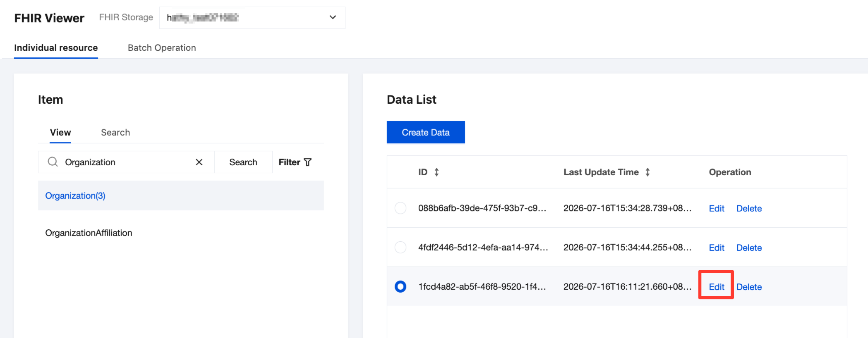Toggle the selected radio for row 1fcd4a82-ab5f

click(400, 286)
